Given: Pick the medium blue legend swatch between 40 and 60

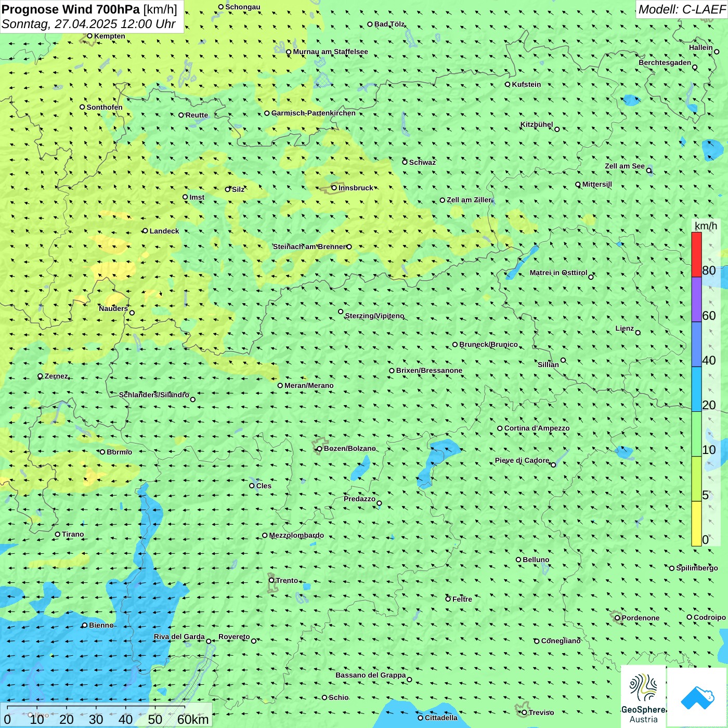Looking at the screenshot, I should pyautogui.click(x=696, y=345).
